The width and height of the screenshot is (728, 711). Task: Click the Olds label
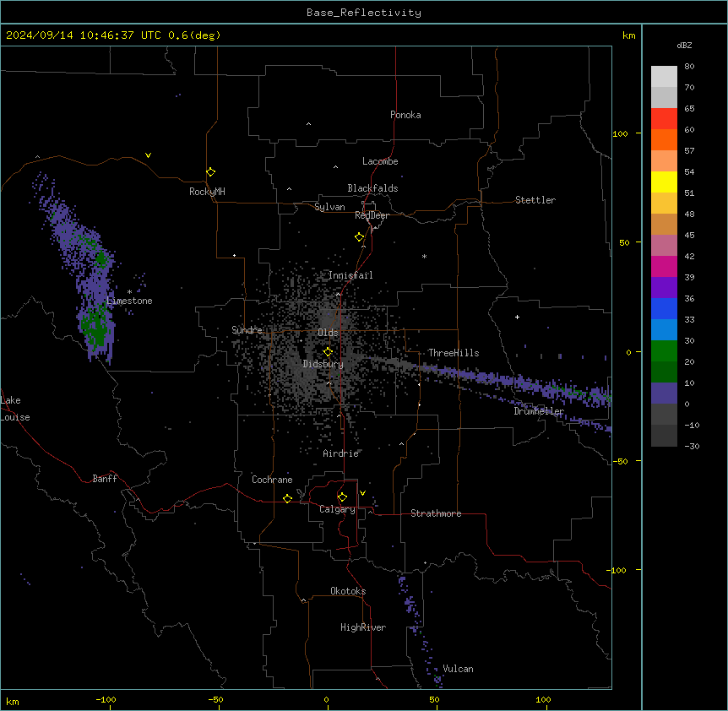328,333
